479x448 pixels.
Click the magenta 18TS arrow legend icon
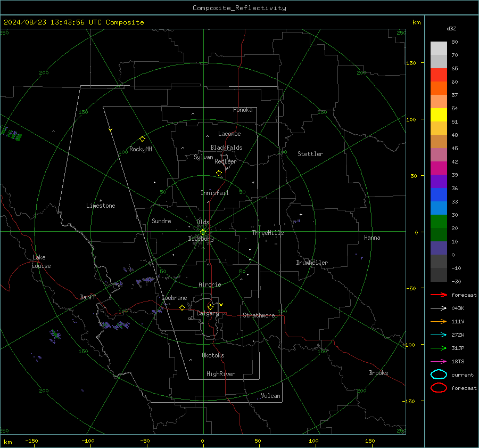click(x=439, y=362)
